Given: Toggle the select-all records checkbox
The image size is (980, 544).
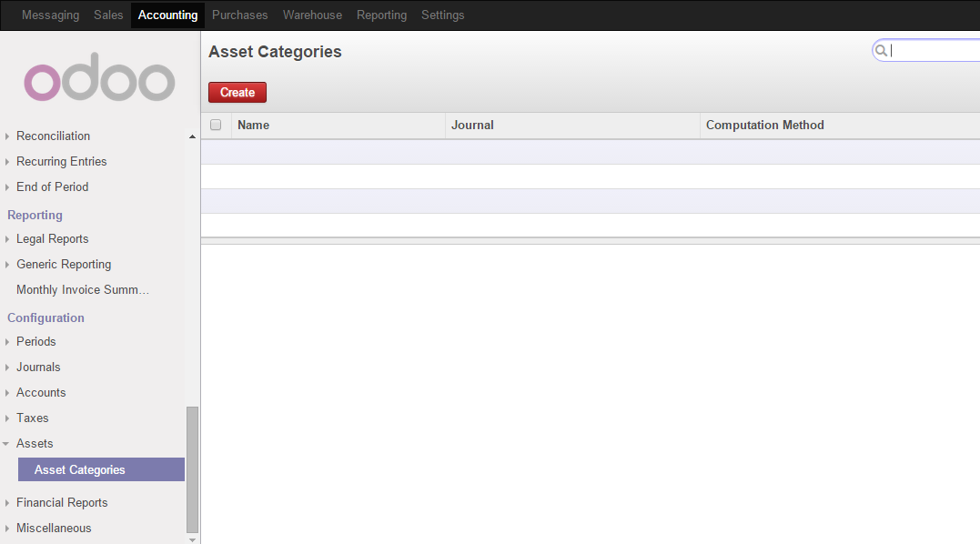Looking at the screenshot, I should coord(216,125).
